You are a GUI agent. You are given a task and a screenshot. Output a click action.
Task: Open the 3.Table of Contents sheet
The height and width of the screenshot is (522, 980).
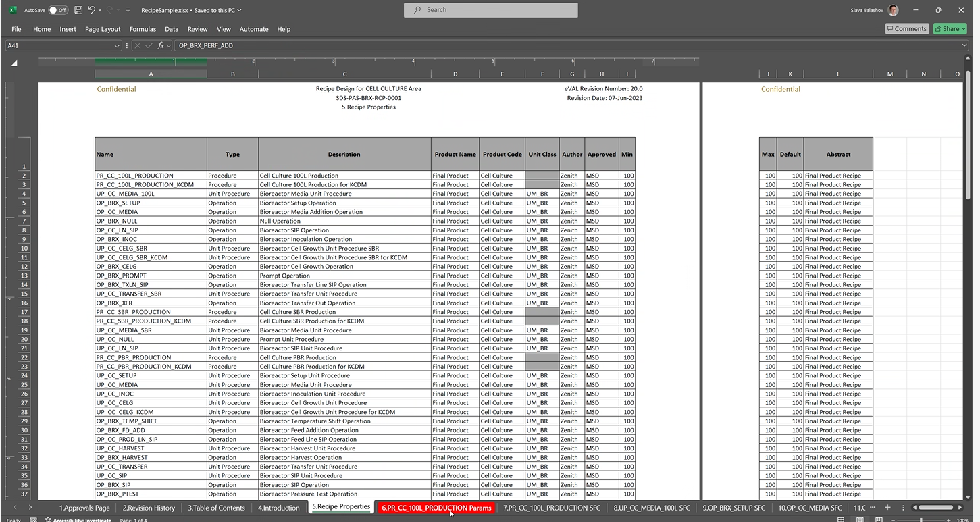tap(216, 508)
